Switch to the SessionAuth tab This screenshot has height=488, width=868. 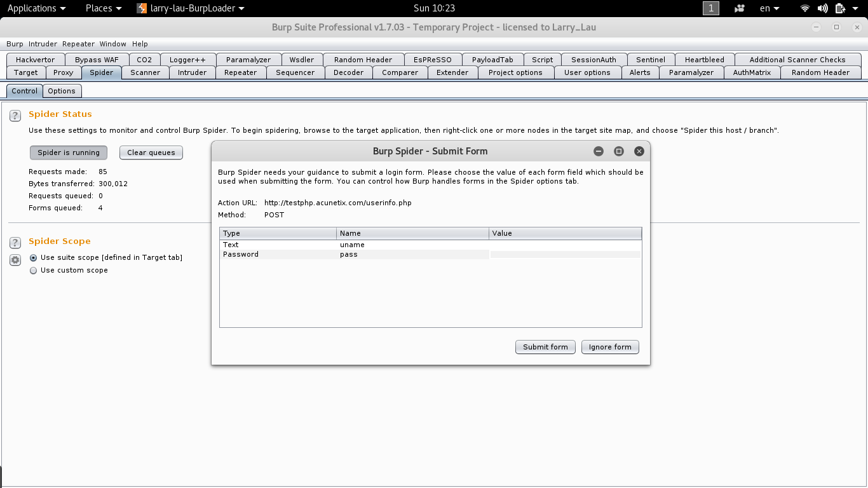click(594, 60)
